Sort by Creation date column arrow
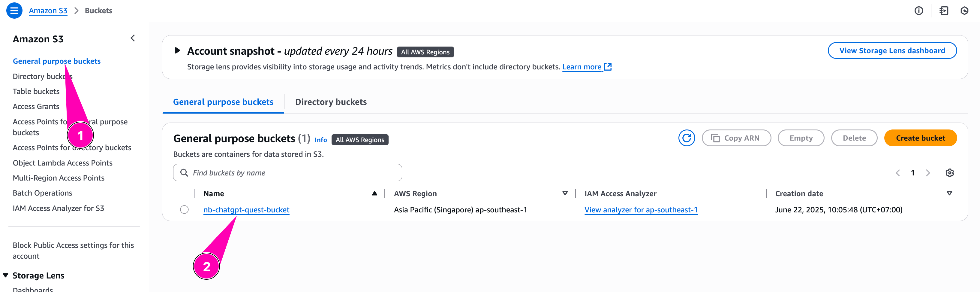980x292 pixels. coord(949,193)
